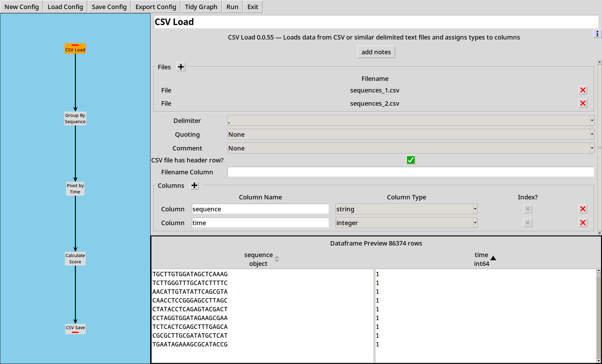602x364 pixels.
Task: Add a new column with Columns plus icon
Action: [194, 185]
